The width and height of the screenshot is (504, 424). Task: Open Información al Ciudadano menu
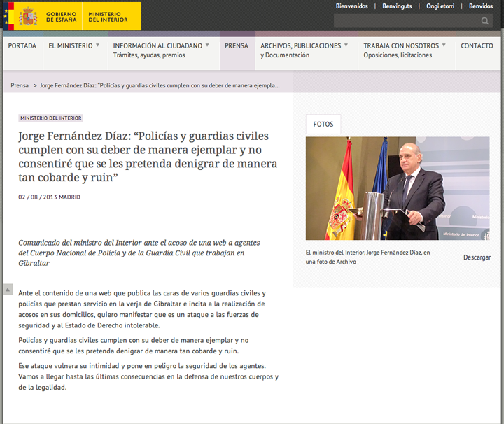pos(157,46)
